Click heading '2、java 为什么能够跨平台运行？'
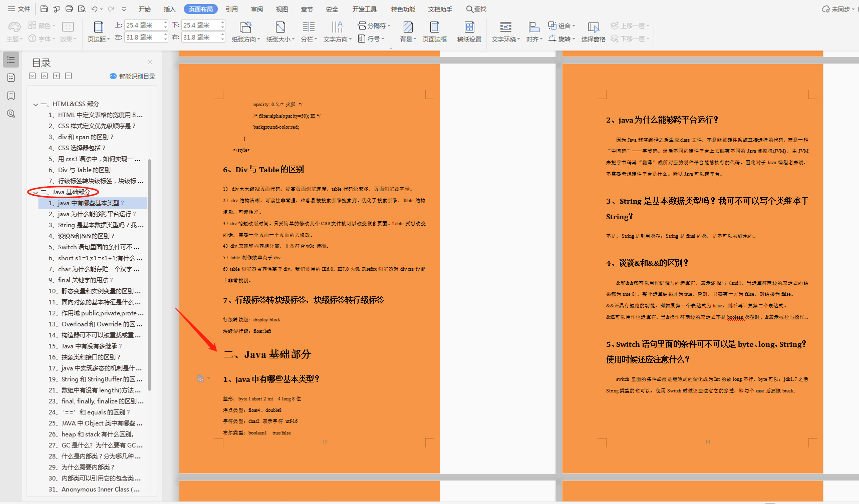 (662, 120)
